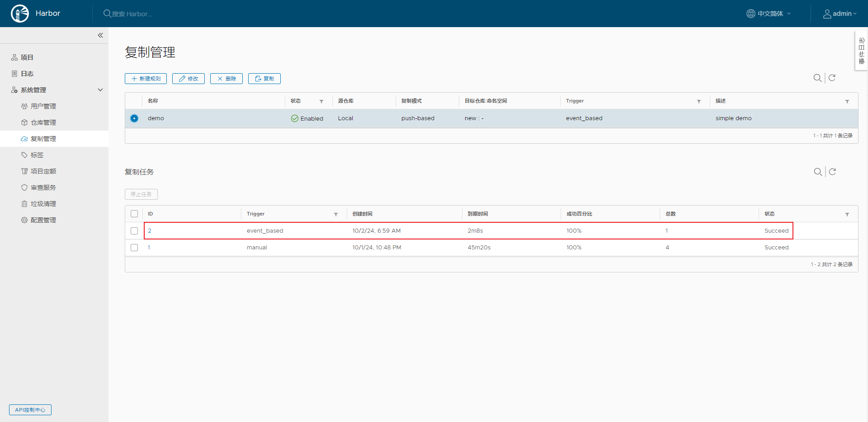Open task ID 2 link

[x=150, y=231]
